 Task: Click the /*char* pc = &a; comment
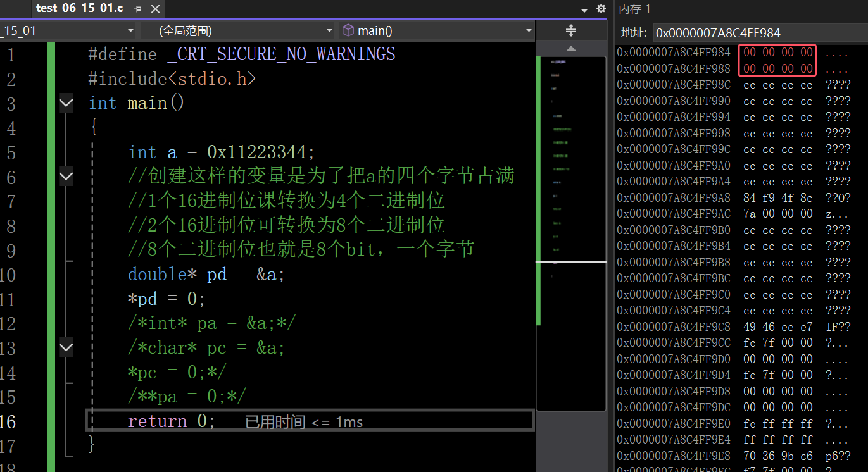pos(206,347)
